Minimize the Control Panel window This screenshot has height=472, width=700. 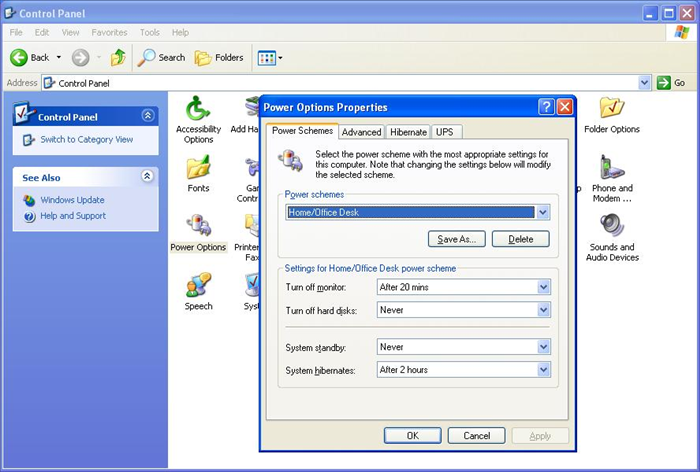650,13
